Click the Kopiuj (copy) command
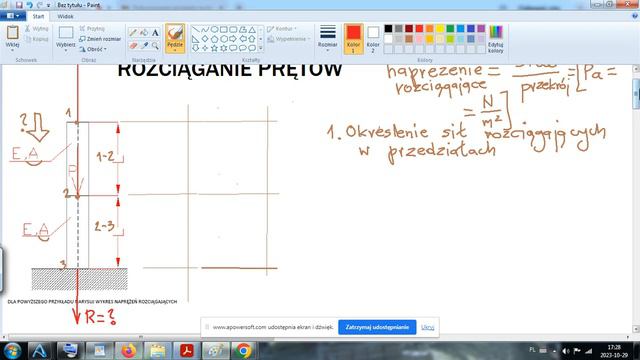640x360 pixels. pos(36,39)
